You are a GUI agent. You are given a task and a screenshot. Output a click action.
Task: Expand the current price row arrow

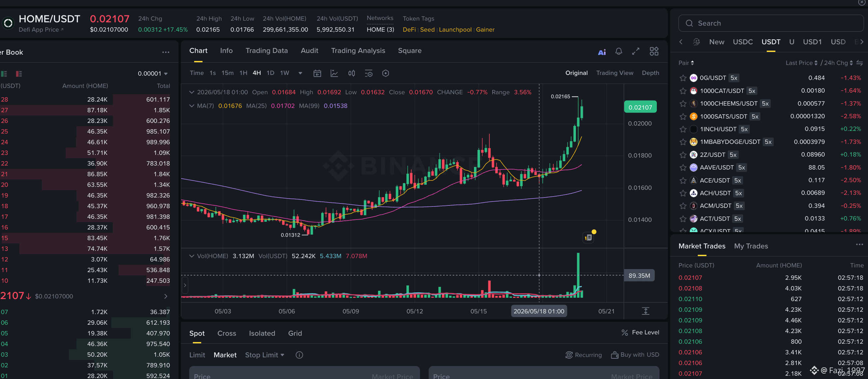[x=166, y=296]
